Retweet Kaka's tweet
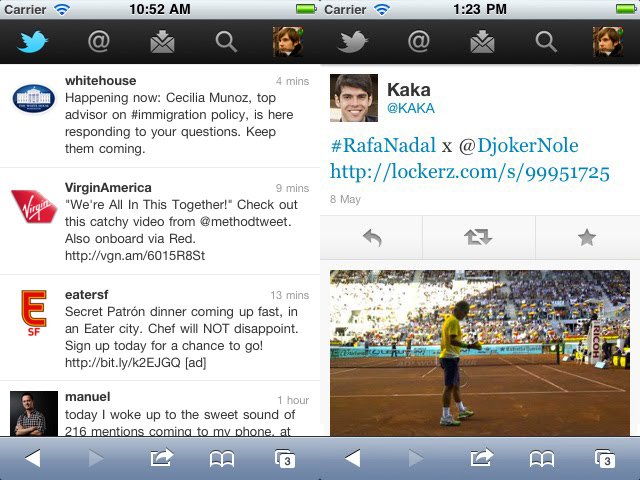Viewport: 640px width, 480px height. coord(478,237)
